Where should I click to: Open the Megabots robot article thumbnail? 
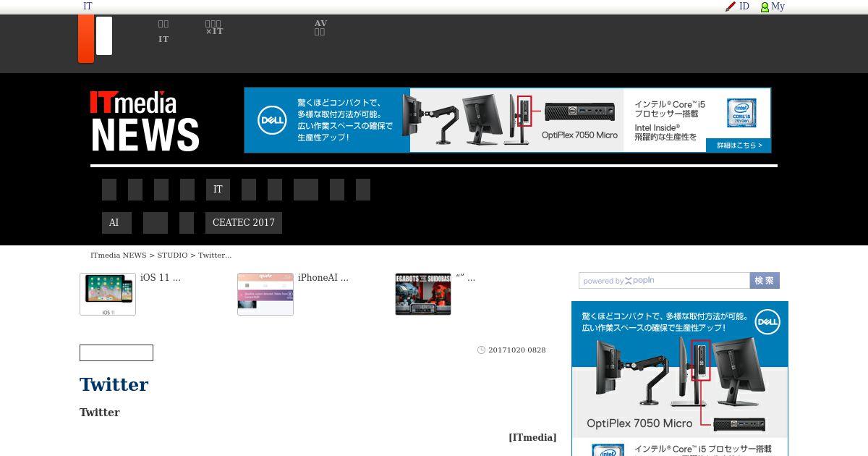(x=423, y=294)
